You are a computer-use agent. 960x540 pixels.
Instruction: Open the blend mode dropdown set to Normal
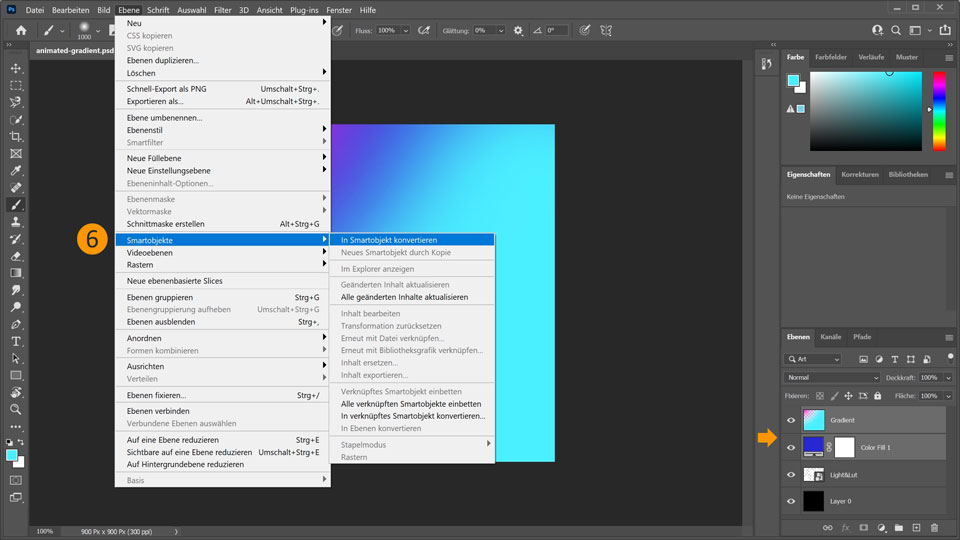click(832, 378)
